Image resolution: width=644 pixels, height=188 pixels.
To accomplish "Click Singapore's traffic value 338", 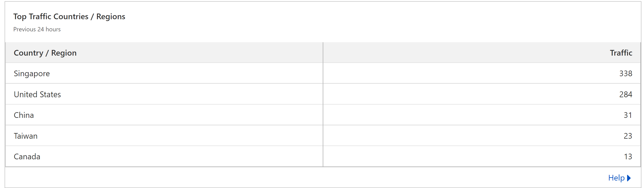I will pyautogui.click(x=626, y=73).
